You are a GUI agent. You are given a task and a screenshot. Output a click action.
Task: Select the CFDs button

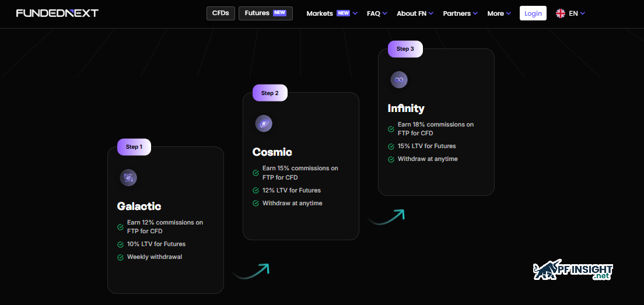click(x=220, y=13)
